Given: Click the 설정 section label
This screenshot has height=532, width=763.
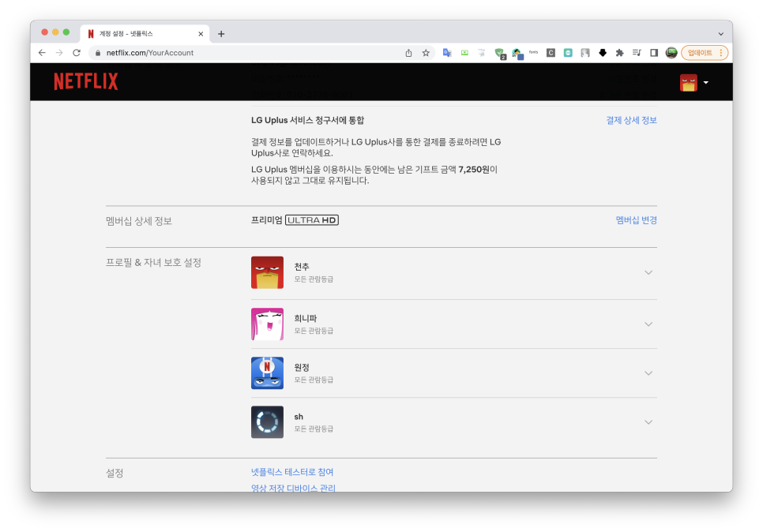Looking at the screenshot, I should 115,473.
